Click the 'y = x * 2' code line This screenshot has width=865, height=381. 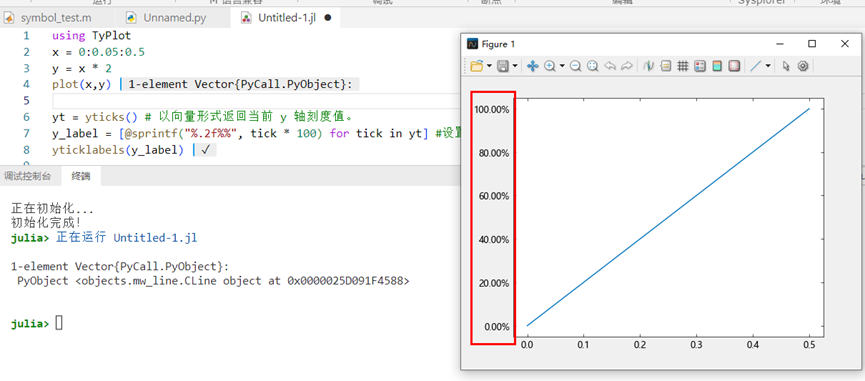82,68
